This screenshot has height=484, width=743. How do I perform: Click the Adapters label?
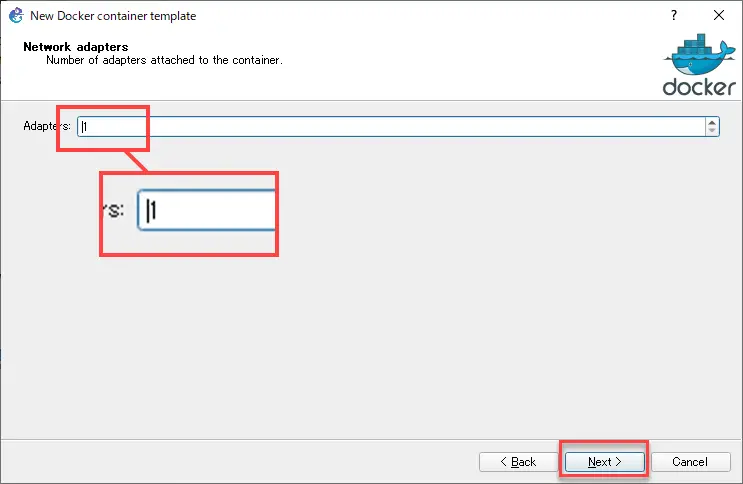pyautogui.click(x=47, y=126)
